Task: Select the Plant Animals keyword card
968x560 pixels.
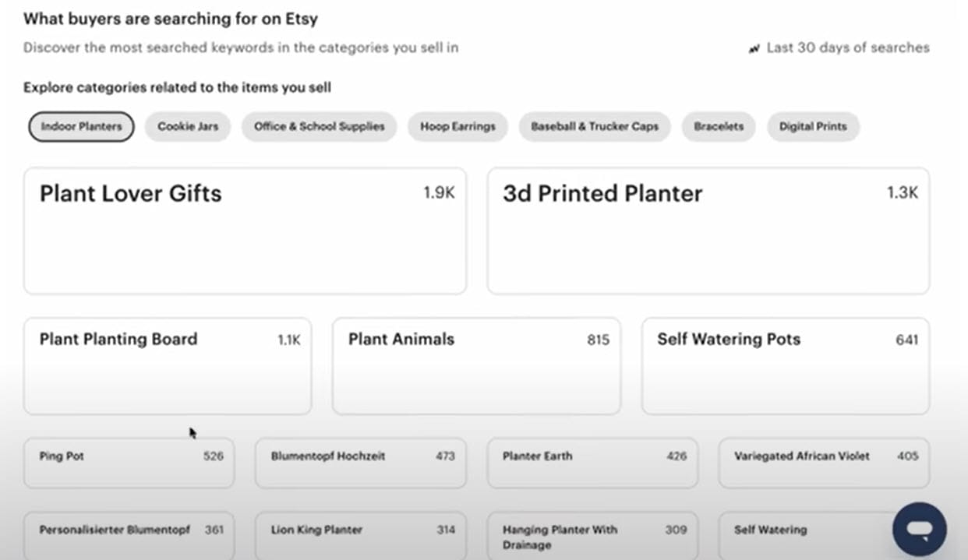Action: tap(476, 365)
